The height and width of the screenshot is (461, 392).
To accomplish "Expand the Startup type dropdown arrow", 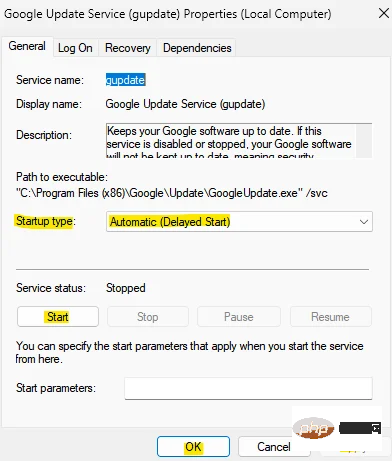I will tap(364, 222).
